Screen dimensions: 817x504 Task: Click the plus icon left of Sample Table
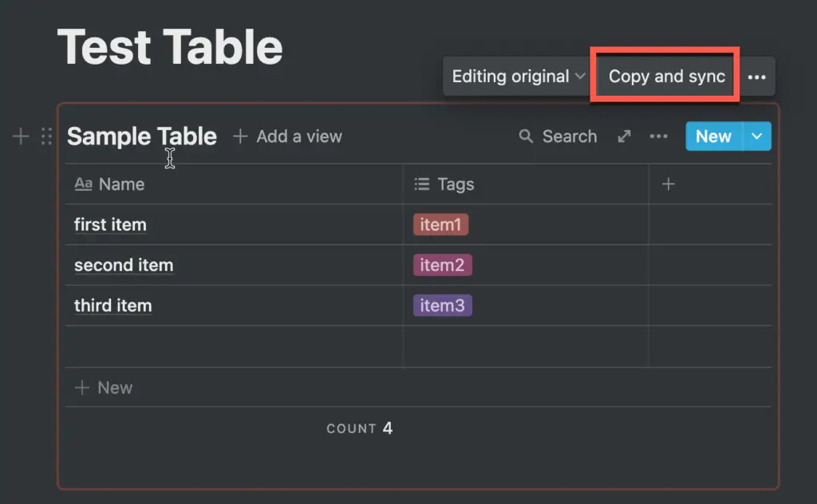(x=21, y=136)
